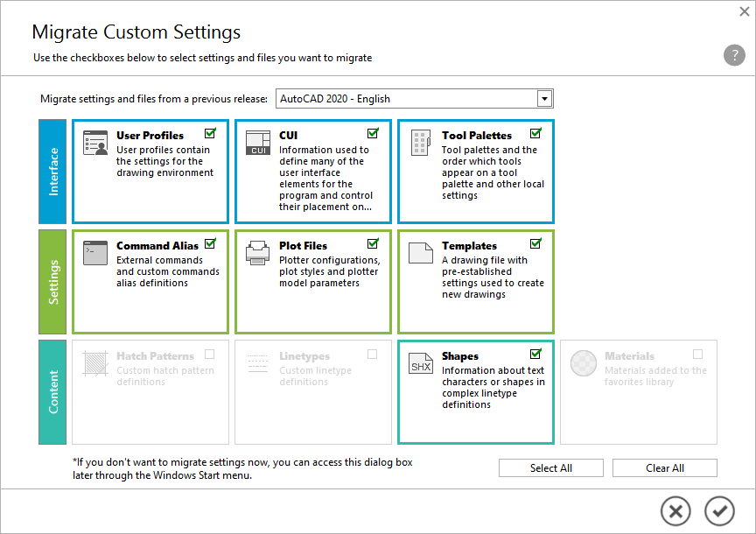Click the User Profiles icon

click(95, 143)
